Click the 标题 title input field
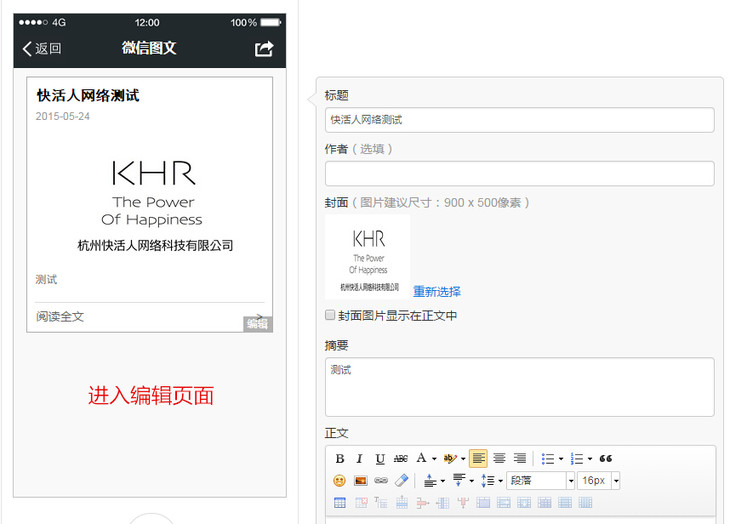This screenshot has width=730, height=524. pyautogui.click(x=520, y=120)
